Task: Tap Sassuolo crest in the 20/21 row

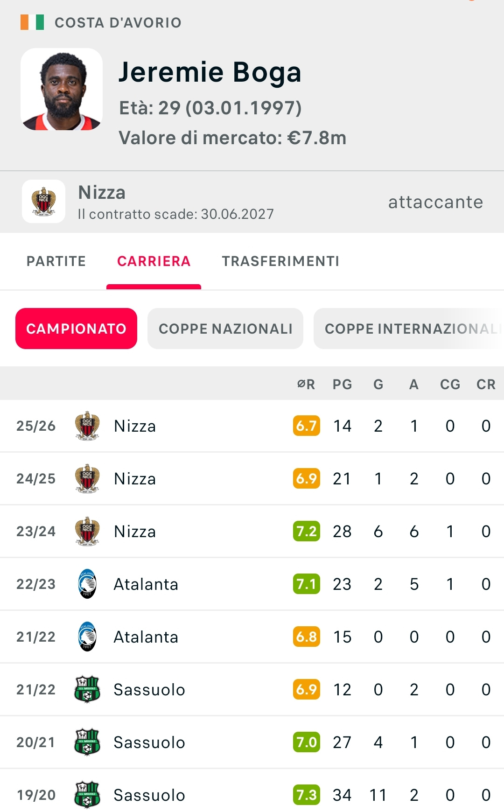Action: click(87, 742)
